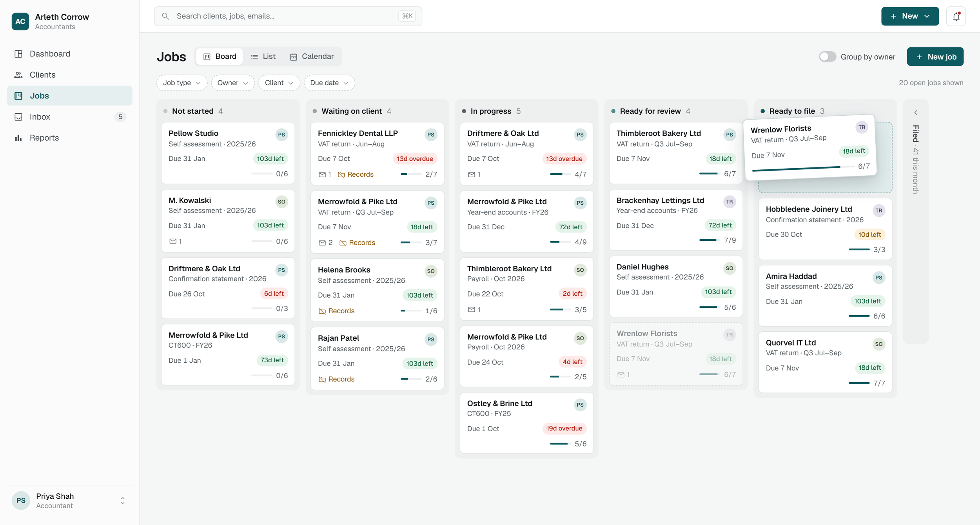This screenshot has width=980, height=525.
Task: Click TR avatar on Hobbledene Joinery Ltd card
Action: [x=878, y=210]
